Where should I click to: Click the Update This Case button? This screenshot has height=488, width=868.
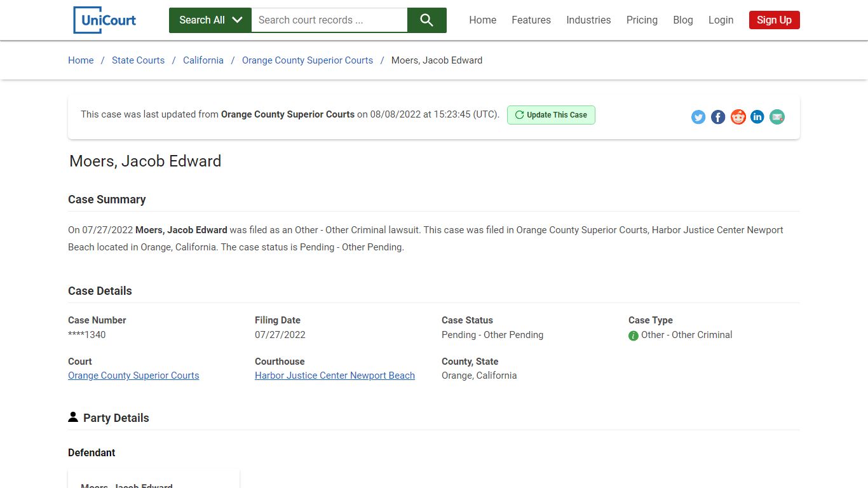pos(551,115)
